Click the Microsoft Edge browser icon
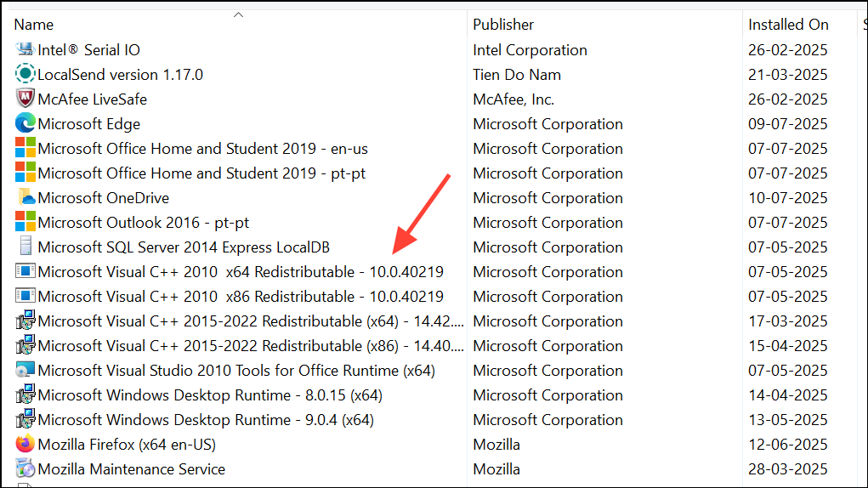The width and height of the screenshot is (868, 488). 25,123
